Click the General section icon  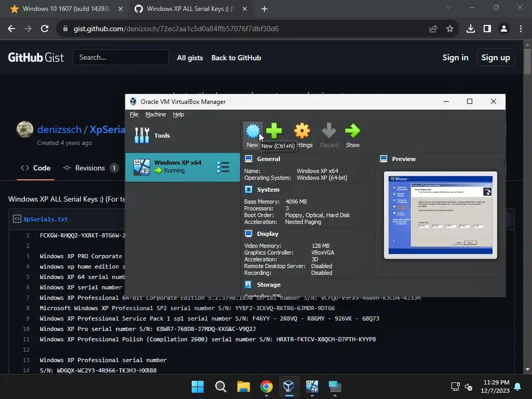click(248, 159)
